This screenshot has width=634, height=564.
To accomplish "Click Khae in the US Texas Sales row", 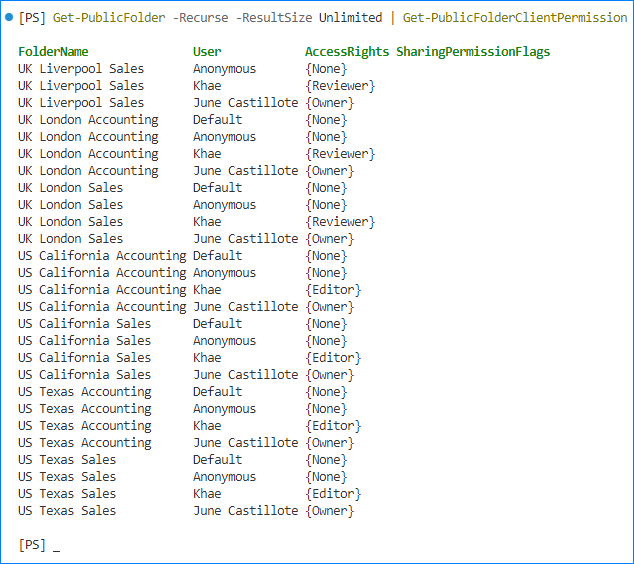I will tap(207, 493).
